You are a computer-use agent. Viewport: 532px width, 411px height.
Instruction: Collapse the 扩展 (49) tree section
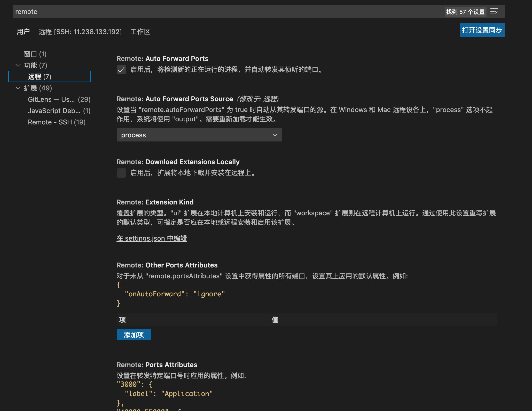tap(18, 88)
